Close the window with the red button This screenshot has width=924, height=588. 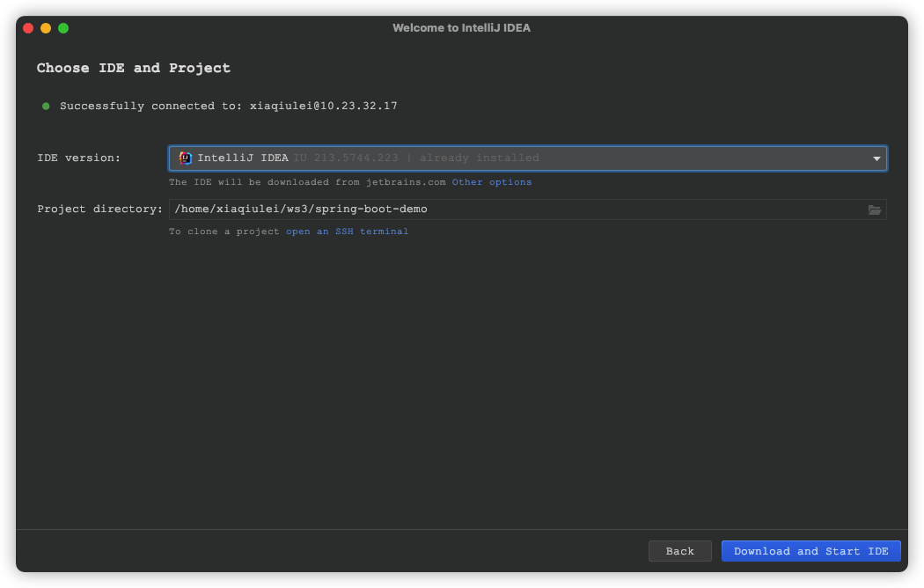(28, 27)
